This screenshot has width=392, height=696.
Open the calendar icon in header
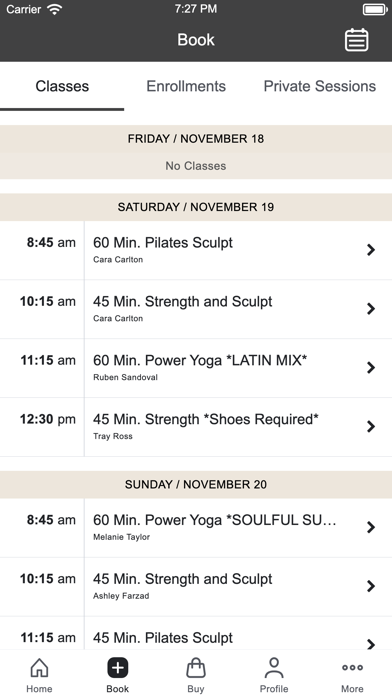coord(356,40)
